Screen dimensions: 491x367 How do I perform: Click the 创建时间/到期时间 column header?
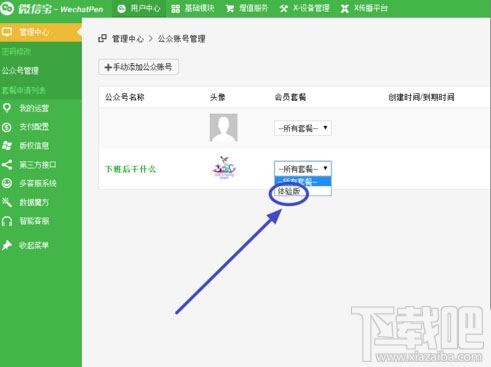421,97
